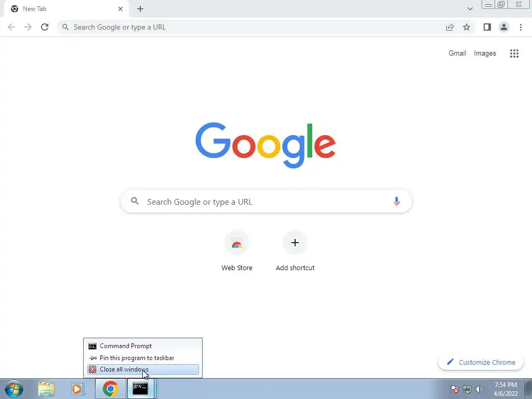
Task: Open the Chrome profile avatar
Action: [504, 27]
